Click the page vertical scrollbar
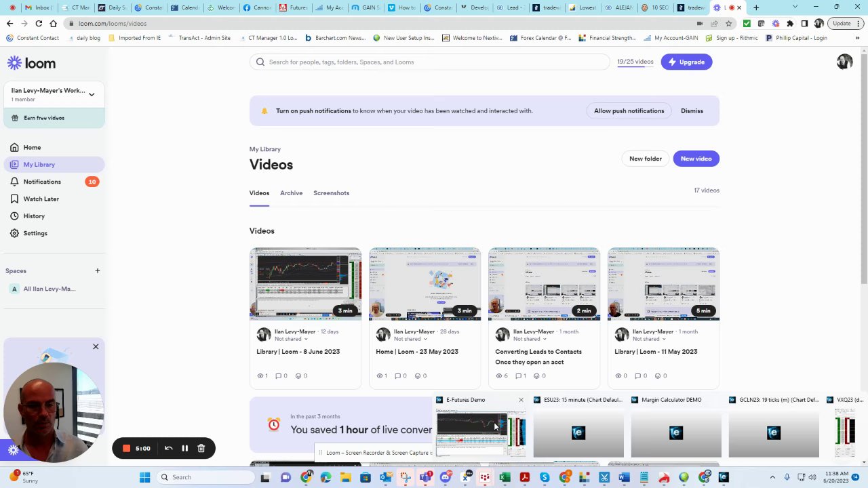This screenshot has height=488, width=868. [x=863, y=258]
